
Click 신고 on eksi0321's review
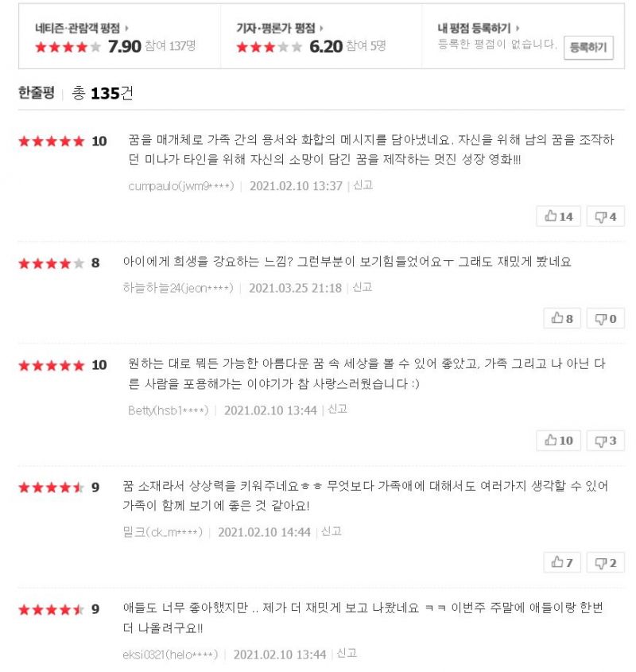tap(347, 654)
